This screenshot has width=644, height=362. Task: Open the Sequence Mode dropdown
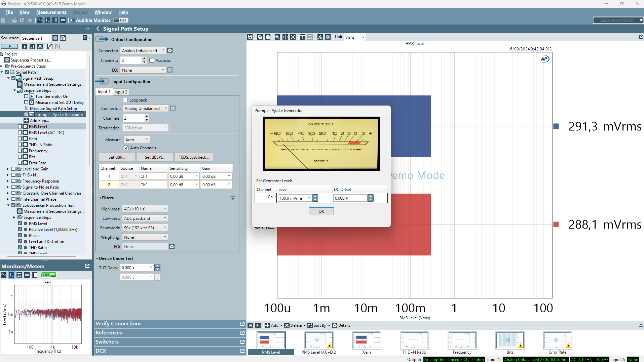[618, 20]
